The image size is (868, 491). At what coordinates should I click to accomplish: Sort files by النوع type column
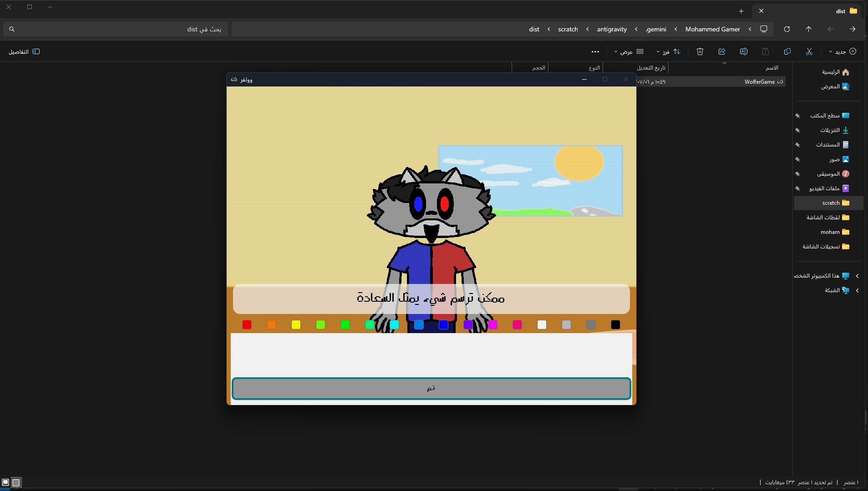[x=576, y=68]
